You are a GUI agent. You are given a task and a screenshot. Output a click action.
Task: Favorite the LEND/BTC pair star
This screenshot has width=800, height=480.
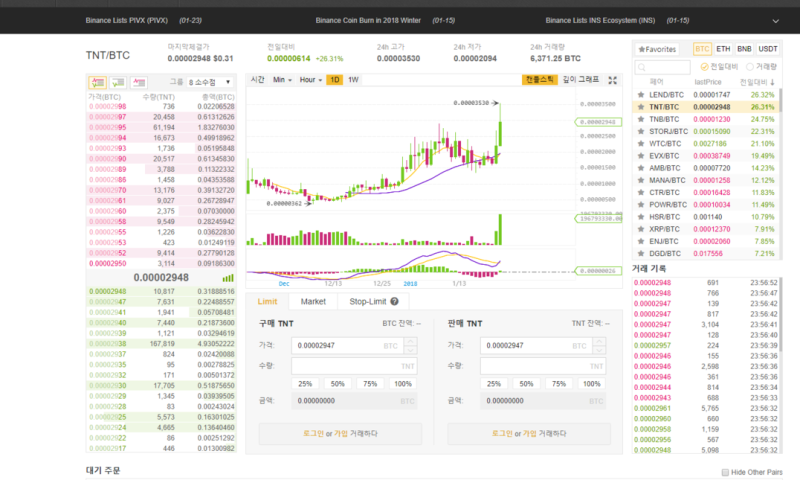pyautogui.click(x=641, y=95)
